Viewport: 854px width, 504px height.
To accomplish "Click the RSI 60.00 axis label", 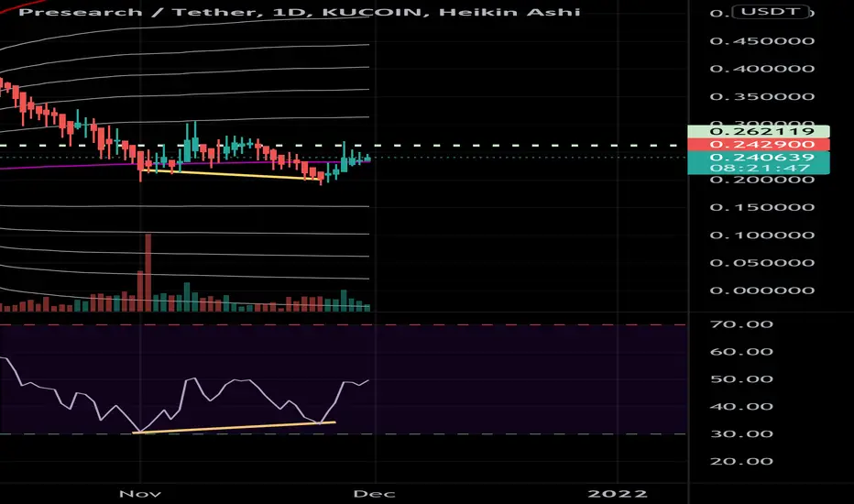I will 741,352.
